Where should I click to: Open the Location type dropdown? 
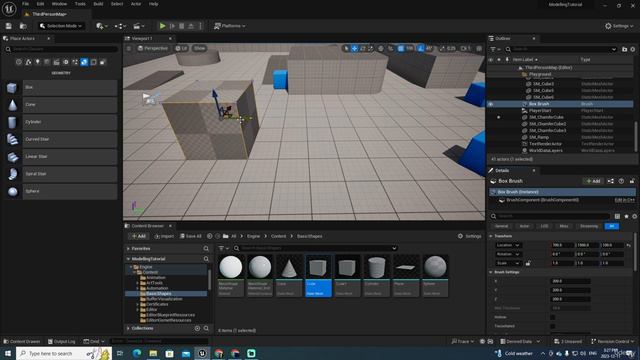click(x=508, y=245)
